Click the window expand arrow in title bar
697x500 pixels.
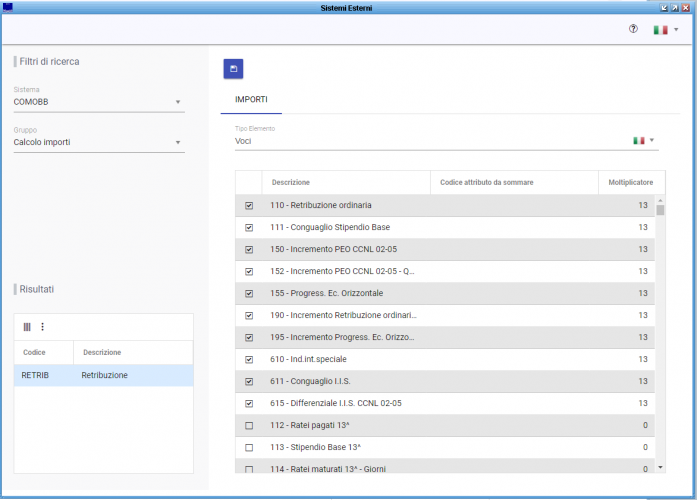coord(675,8)
